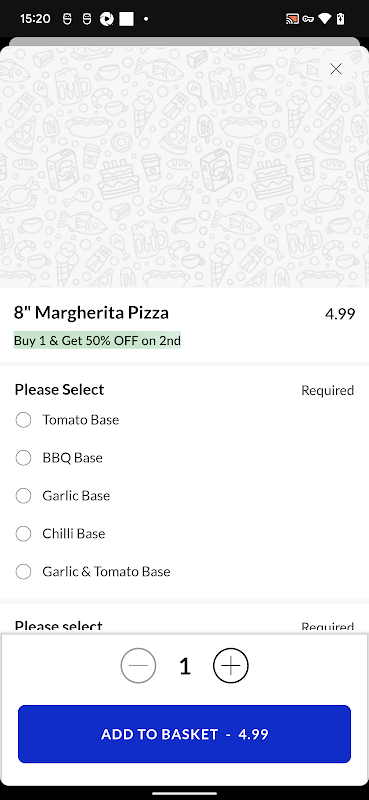The height and width of the screenshot is (800, 369).
Task: Tap the pizza placeholder header image
Action: pos(184,167)
